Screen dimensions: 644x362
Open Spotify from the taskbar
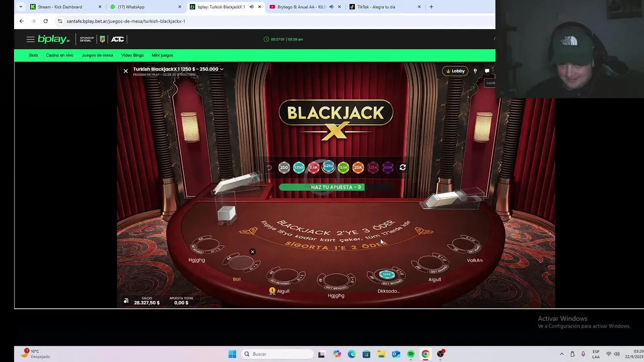[411, 354]
